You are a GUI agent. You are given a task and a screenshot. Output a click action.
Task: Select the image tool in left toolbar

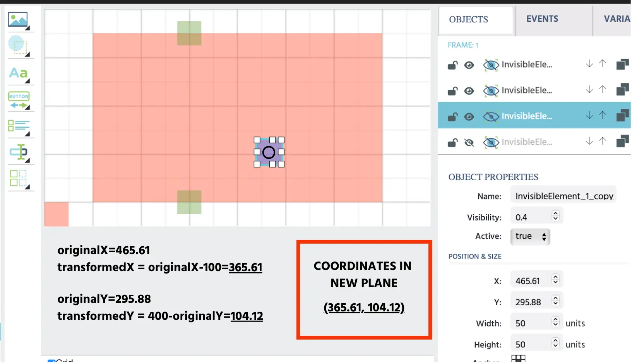(x=18, y=20)
